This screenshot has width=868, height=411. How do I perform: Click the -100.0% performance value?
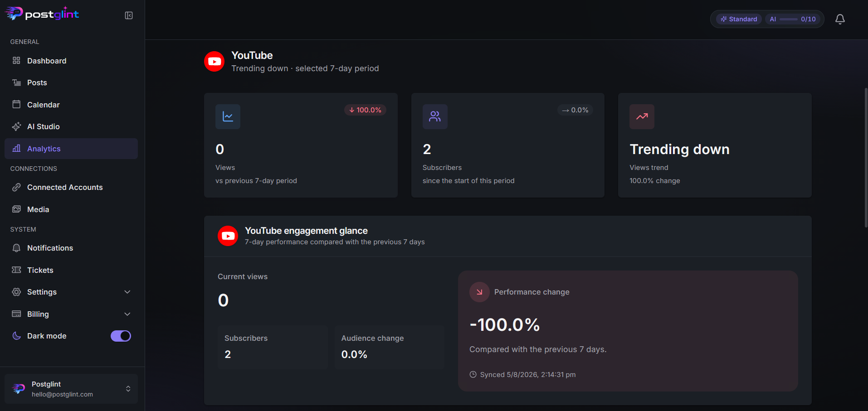pos(505,325)
